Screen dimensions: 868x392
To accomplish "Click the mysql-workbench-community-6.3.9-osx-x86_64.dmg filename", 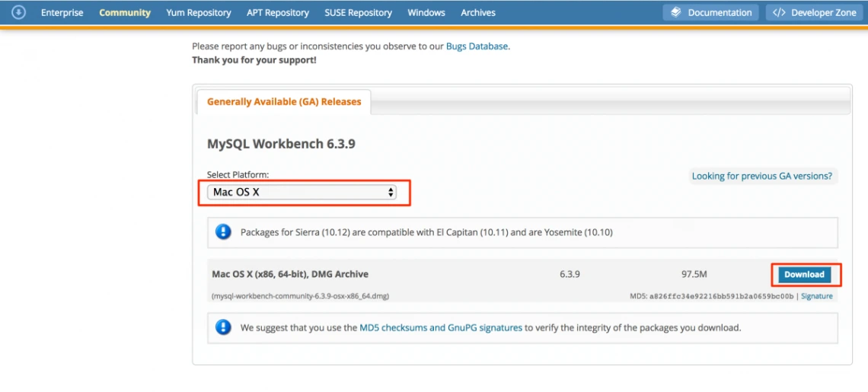I will click(x=301, y=296).
